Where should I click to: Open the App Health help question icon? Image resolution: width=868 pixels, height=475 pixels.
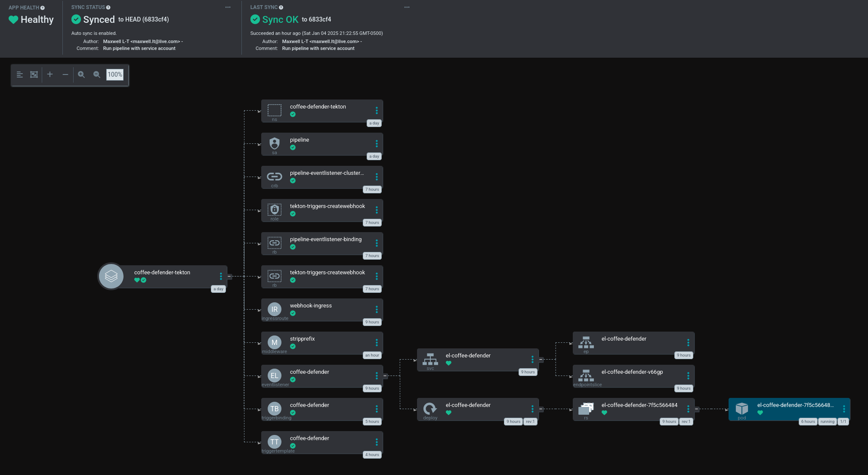coord(42,8)
